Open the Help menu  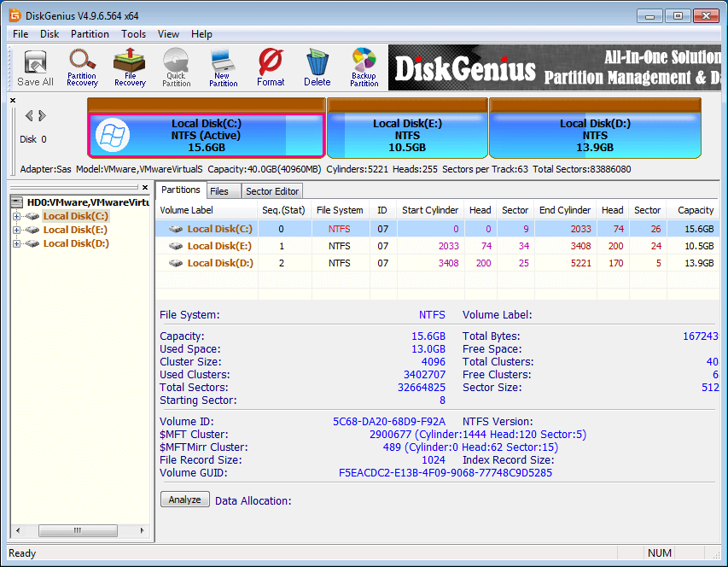[201, 34]
